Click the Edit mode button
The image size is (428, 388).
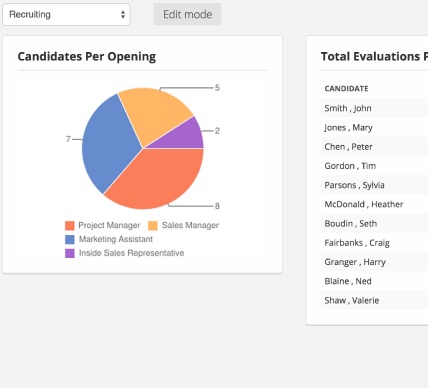pyautogui.click(x=187, y=14)
